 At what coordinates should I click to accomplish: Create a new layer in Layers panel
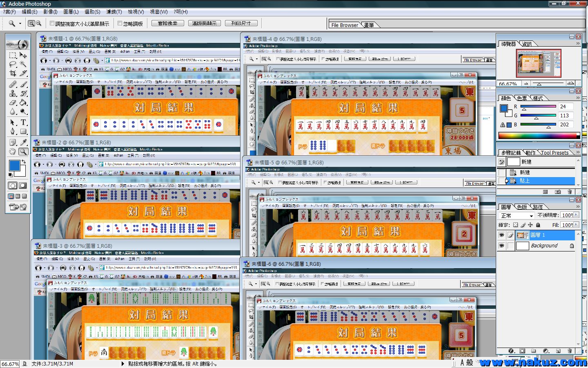coord(558,351)
